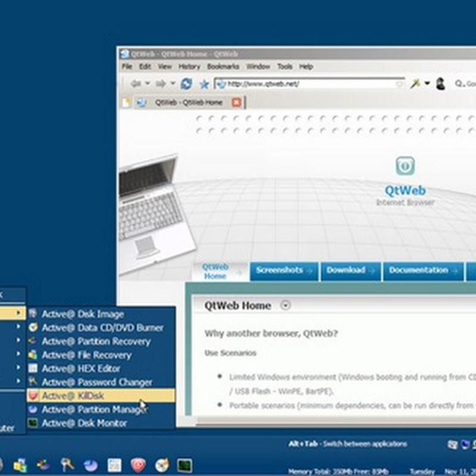Viewport: 476px width, 476px height.
Task: Launch File Recovery from the taskbar icon
Action: click(x=20, y=465)
